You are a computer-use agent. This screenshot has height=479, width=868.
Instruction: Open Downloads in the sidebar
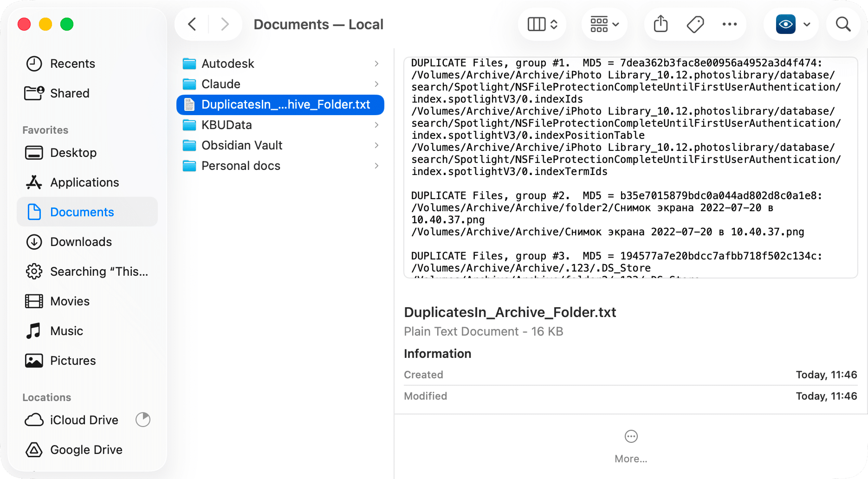pos(87,242)
